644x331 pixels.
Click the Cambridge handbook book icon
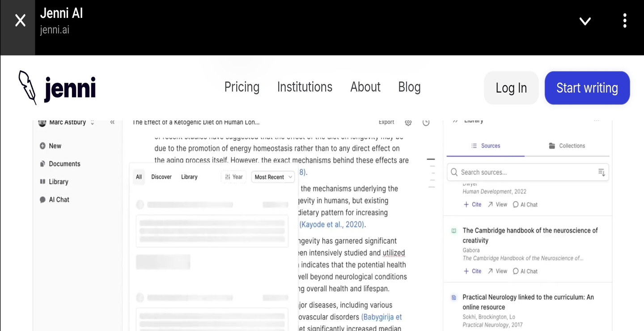click(454, 231)
